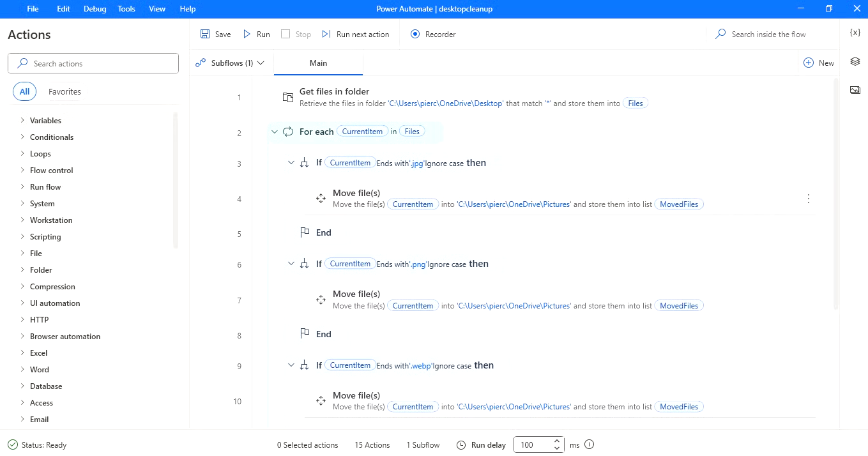Click the Move file(s) icon on row 4
This screenshot has height=456, width=868.
(321, 199)
